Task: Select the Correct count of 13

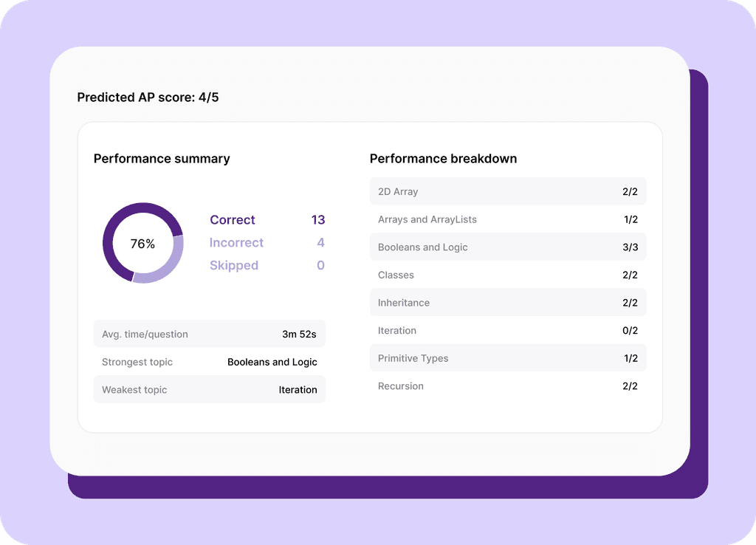Action: click(317, 220)
